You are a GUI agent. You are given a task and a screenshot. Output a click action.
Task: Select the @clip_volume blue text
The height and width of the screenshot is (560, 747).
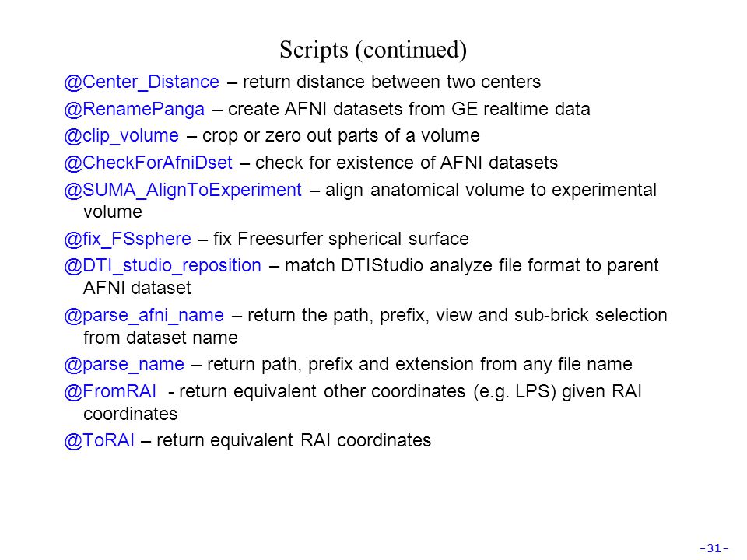[121, 135]
